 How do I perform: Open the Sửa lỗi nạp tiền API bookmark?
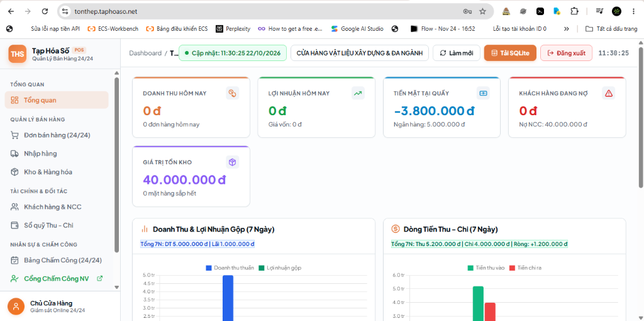[55, 29]
